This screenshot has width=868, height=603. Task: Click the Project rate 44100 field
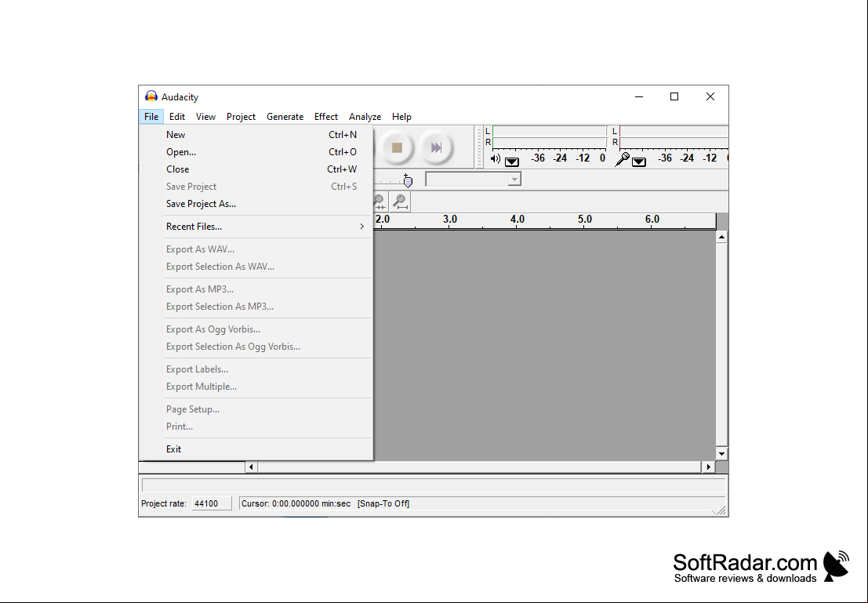[212, 503]
